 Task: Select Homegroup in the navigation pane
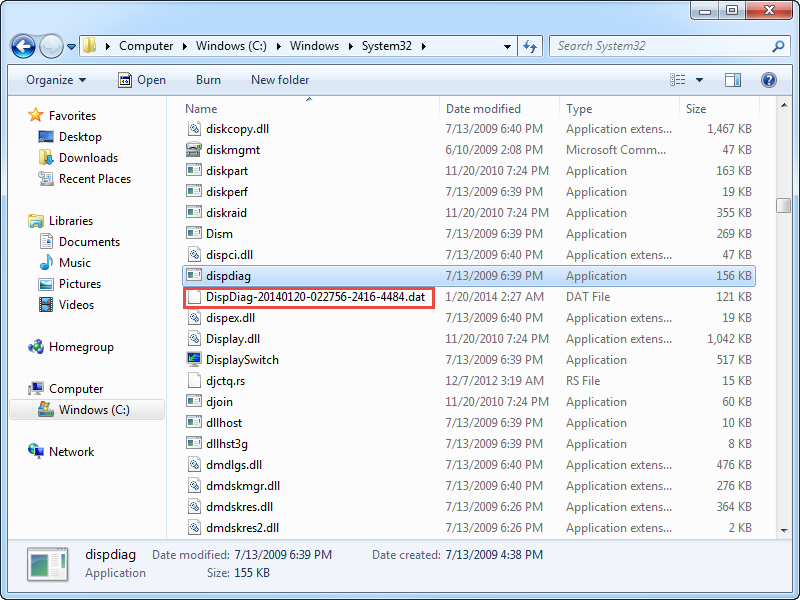point(81,347)
